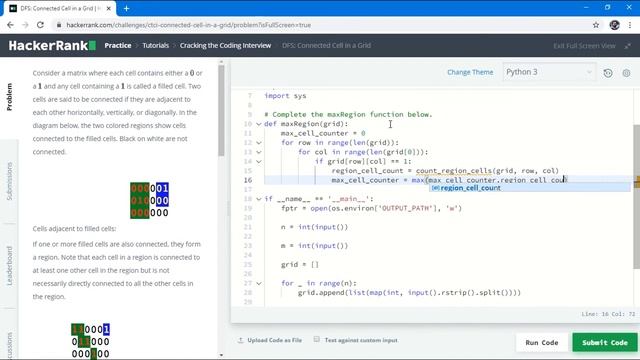Viewport: 640px width, 360px height.
Task: Collapse the for row loop fold arrow
Action: pos(259,142)
